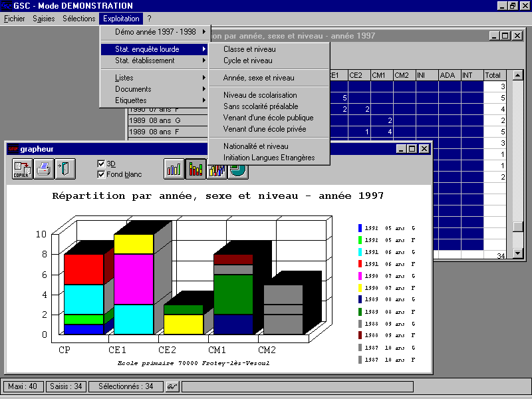Open the Fichier menu
532x399 pixels.
pos(14,19)
